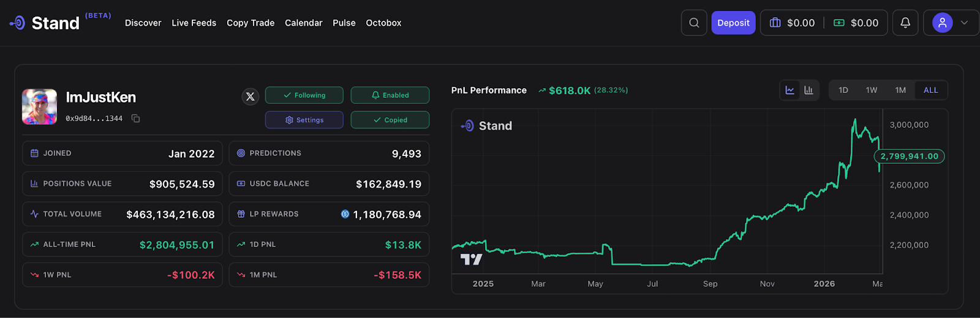Click the user avatar icon
The image size is (980, 318).
(943, 23)
